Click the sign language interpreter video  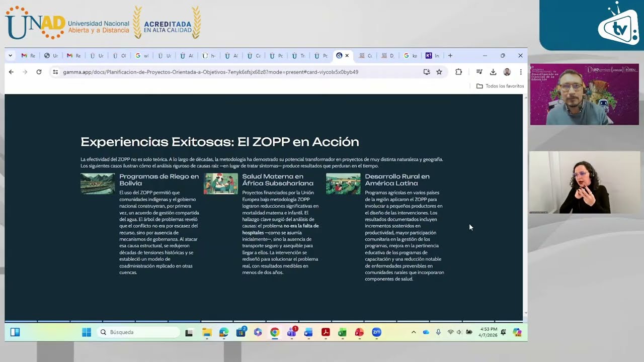(584, 182)
